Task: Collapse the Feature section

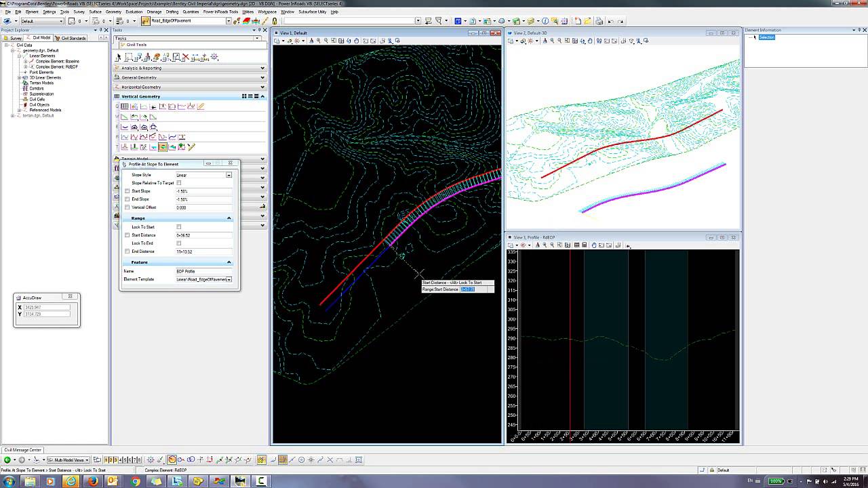Action: click(229, 262)
